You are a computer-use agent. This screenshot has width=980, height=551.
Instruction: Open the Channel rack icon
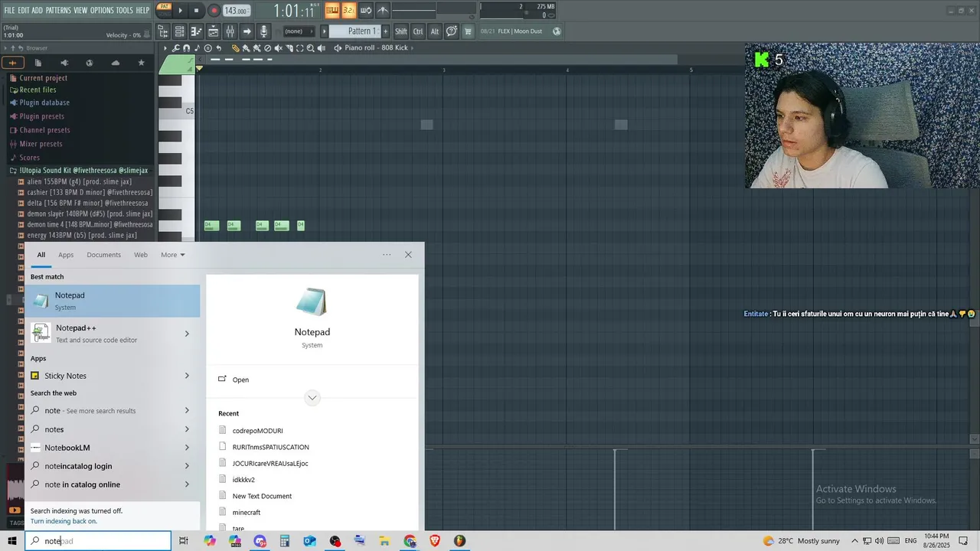tap(180, 31)
